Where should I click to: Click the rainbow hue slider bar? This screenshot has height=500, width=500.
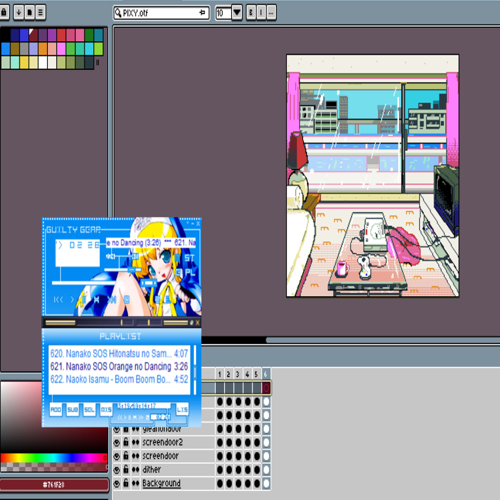point(53,458)
